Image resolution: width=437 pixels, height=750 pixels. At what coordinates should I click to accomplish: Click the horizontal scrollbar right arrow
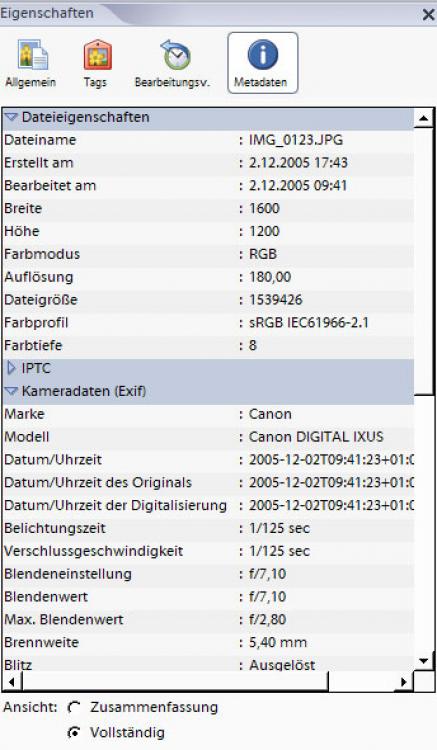point(404,681)
